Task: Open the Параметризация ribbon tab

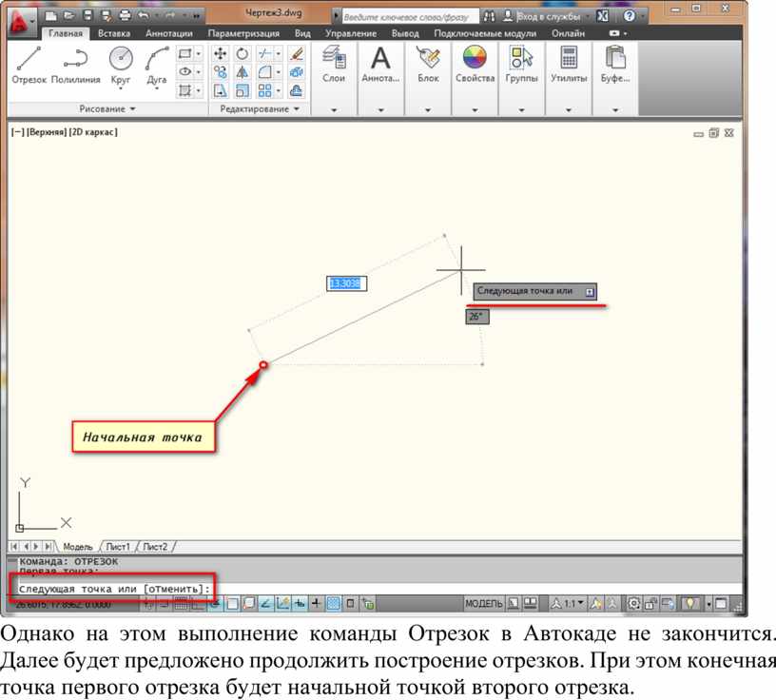Action: tap(243, 33)
